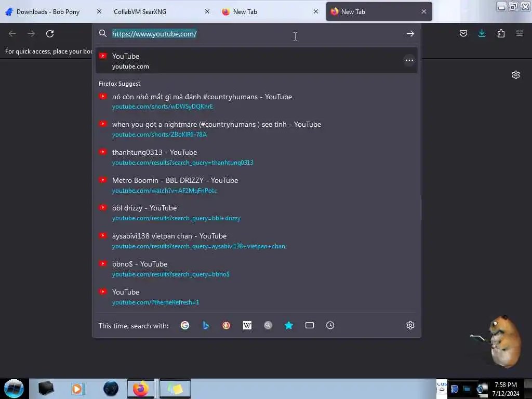Open the sticky notes taskbar icon
The height and width of the screenshot is (399, 532).
click(175, 389)
